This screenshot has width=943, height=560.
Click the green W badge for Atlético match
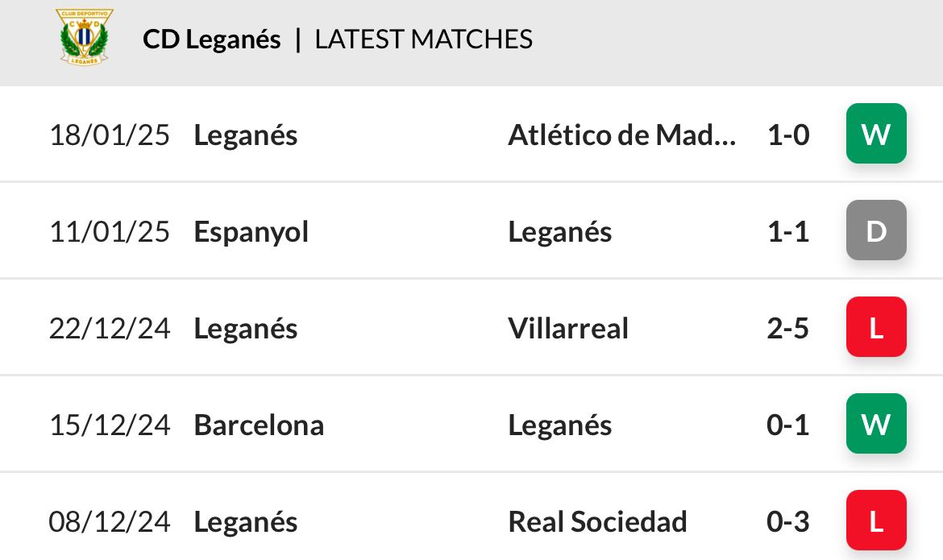(x=876, y=134)
